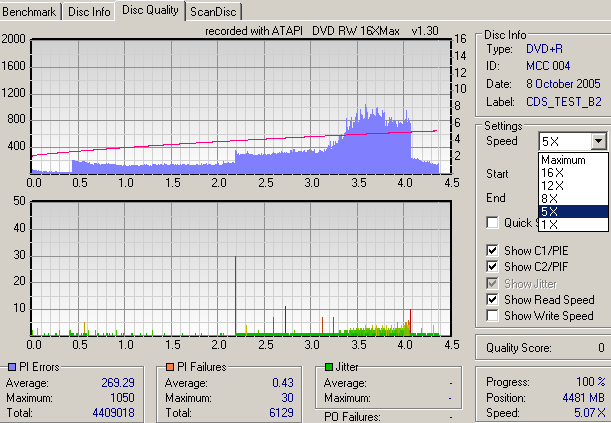
Task: Enable the Quick scan checkbox
Action: (492, 223)
